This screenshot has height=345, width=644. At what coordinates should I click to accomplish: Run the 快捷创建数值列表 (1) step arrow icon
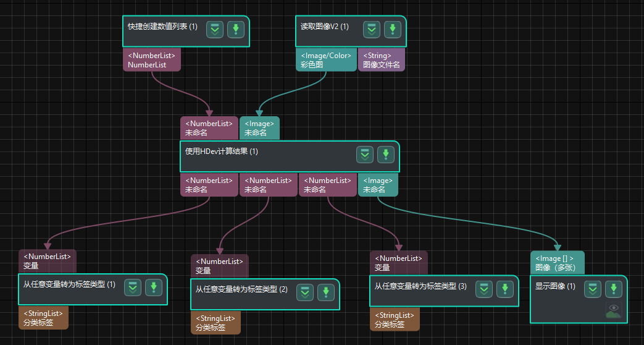tap(236, 29)
